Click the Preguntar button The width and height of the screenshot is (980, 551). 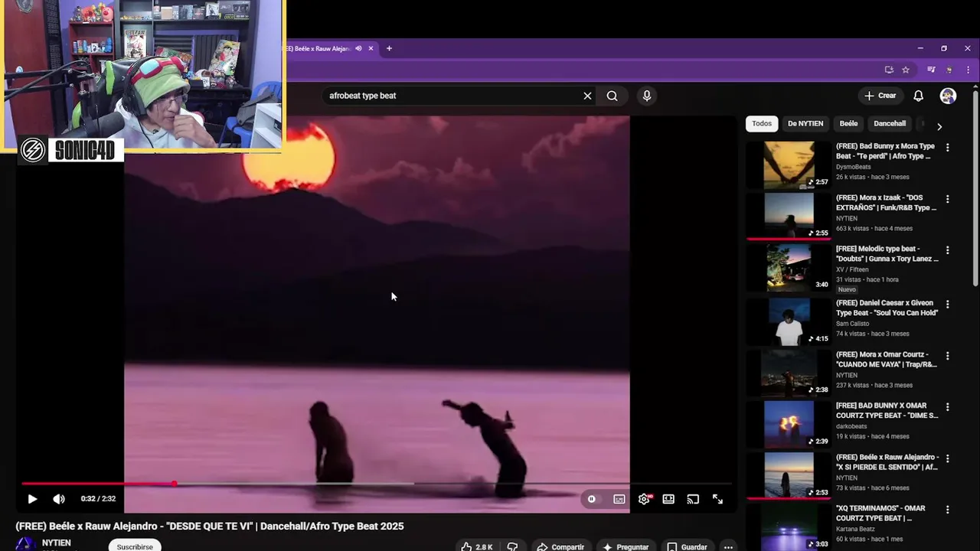[x=626, y=546]
